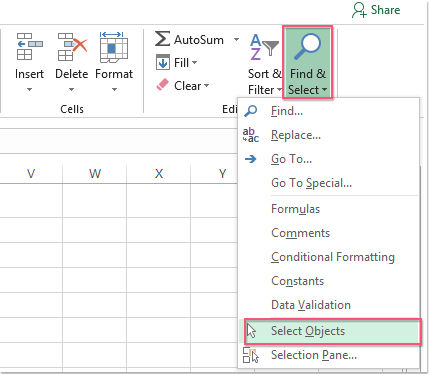This screenshot has height=374, width=429.
Task: Open the Insert dropdown arrow
Action: (29, 89)
